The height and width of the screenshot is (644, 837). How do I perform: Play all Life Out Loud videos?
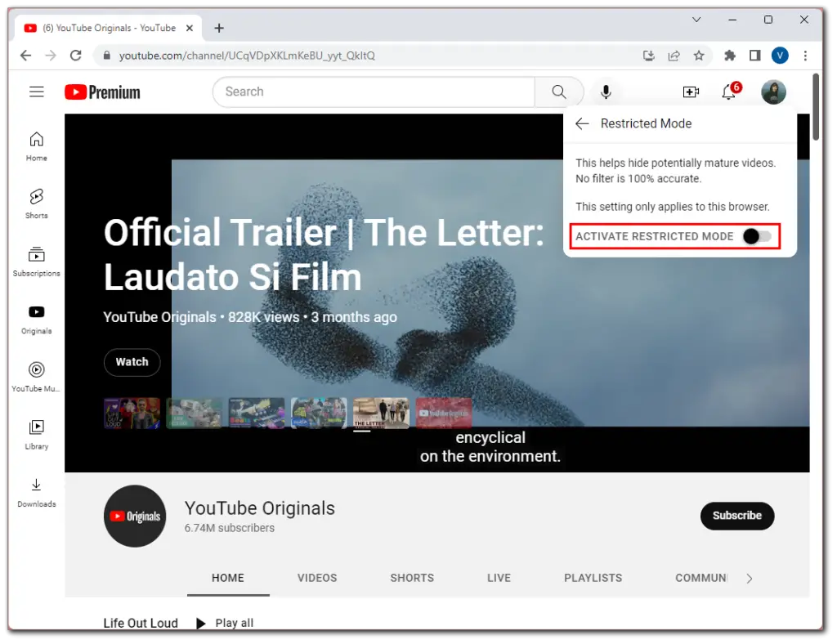coord(225,624)
